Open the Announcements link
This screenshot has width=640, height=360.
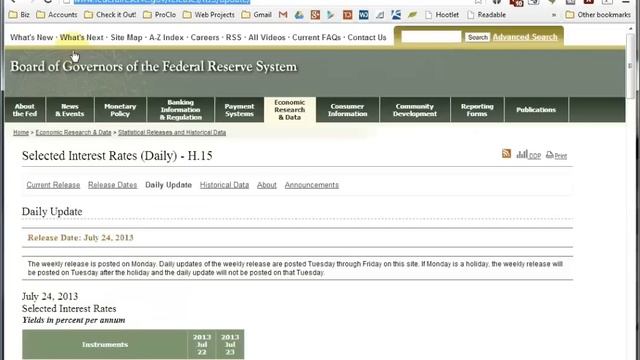[312, 185]
